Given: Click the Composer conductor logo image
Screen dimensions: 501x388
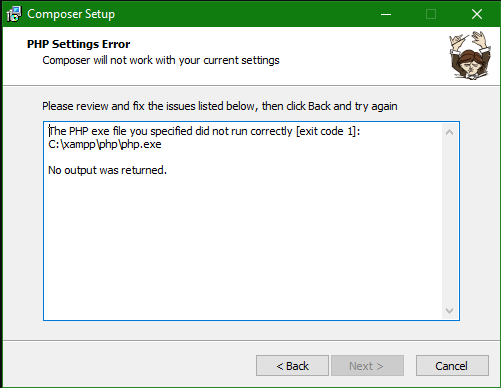Looking at the screenshot, I should click(x=469, y=55).
